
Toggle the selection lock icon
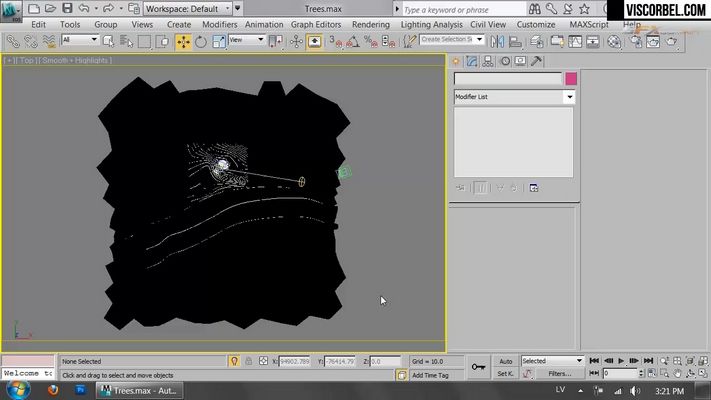pos(248,361)
